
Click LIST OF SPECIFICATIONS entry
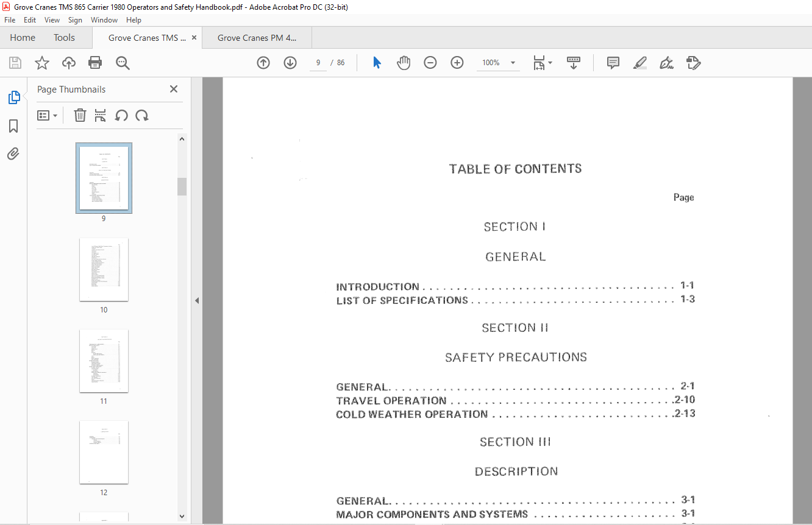click(x=515, y=300)
